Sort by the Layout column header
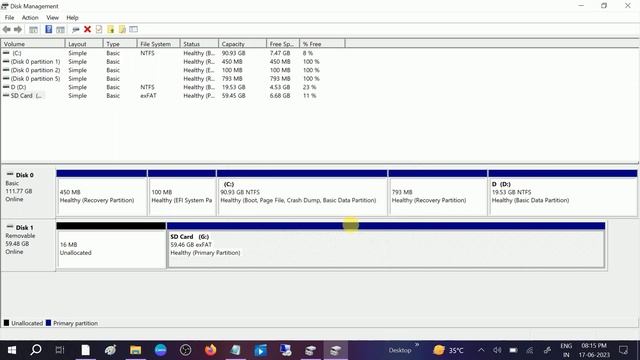The height and width of the screenshot is (360, 640). tap(84, 44)
